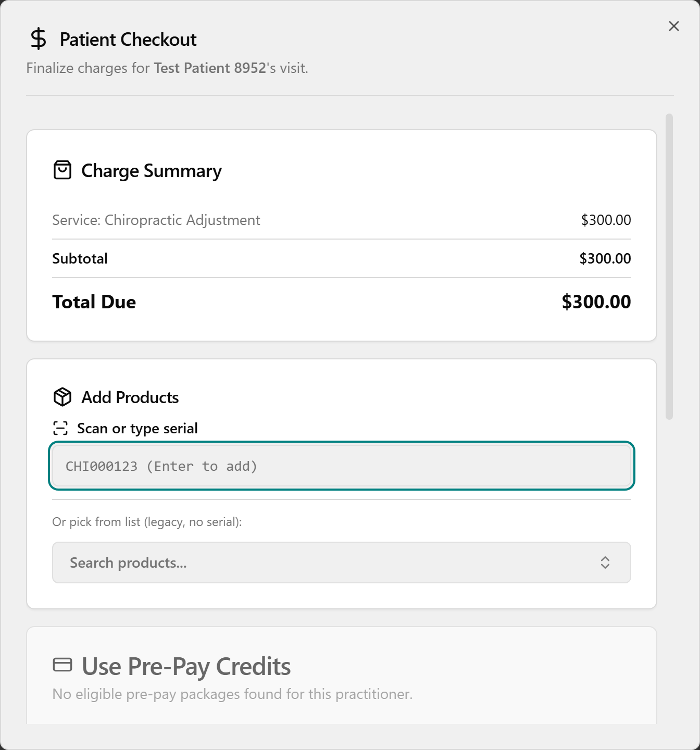Close the Patient Checkout dialog
This screenshot has height=750, width=700.
tap(673, 26)
